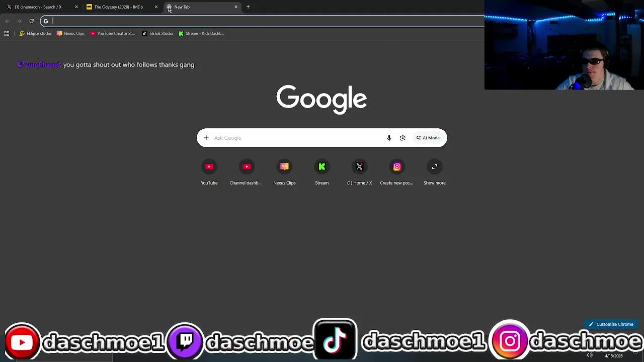Click the system tray volume icon

(x=589, y=355)
